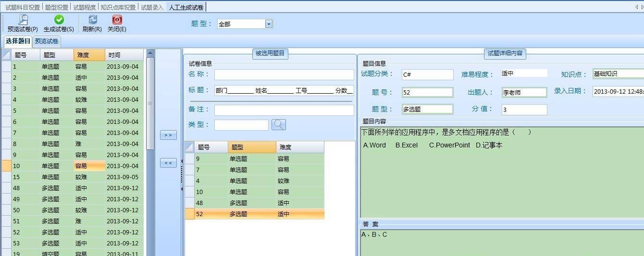Click the 答案 text area showing A、B、C
The width and height of the screenshot is (644, 256).
[502, 243]
